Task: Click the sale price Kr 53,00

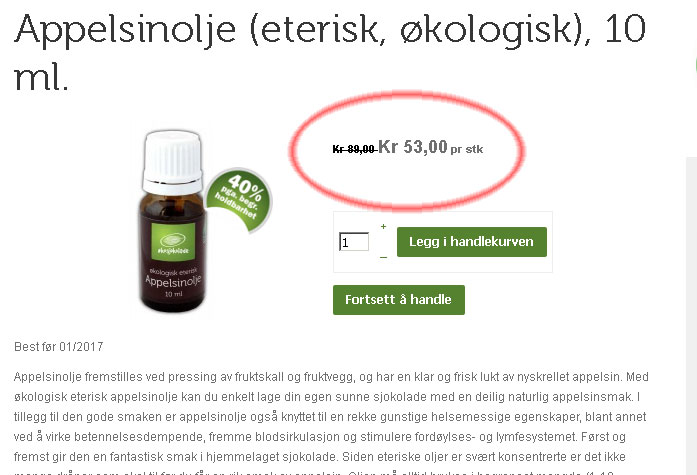Action: [413, 147]
